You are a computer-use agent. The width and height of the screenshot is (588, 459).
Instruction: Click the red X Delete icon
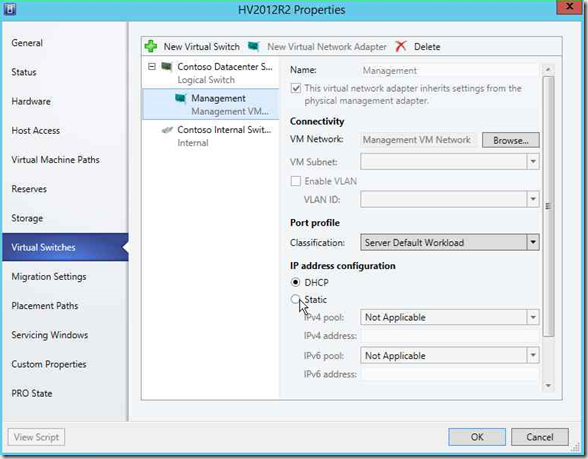pos(401,46)
